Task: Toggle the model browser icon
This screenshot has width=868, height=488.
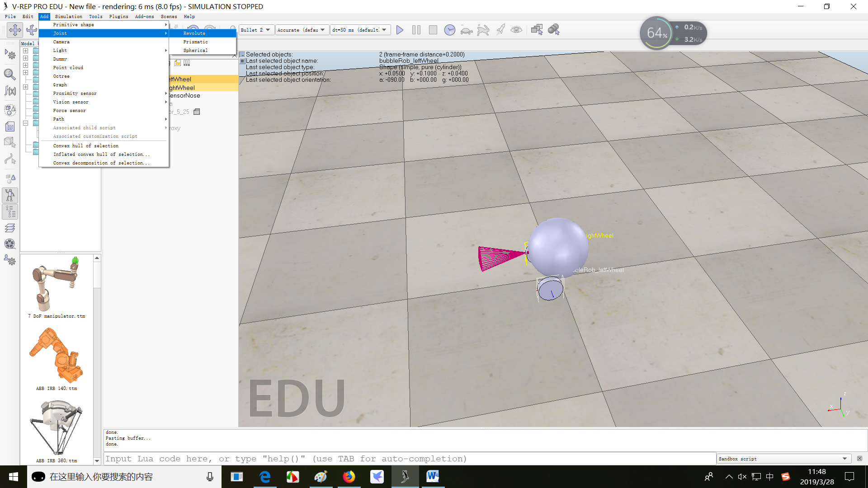Action: [x=10, y=195]
